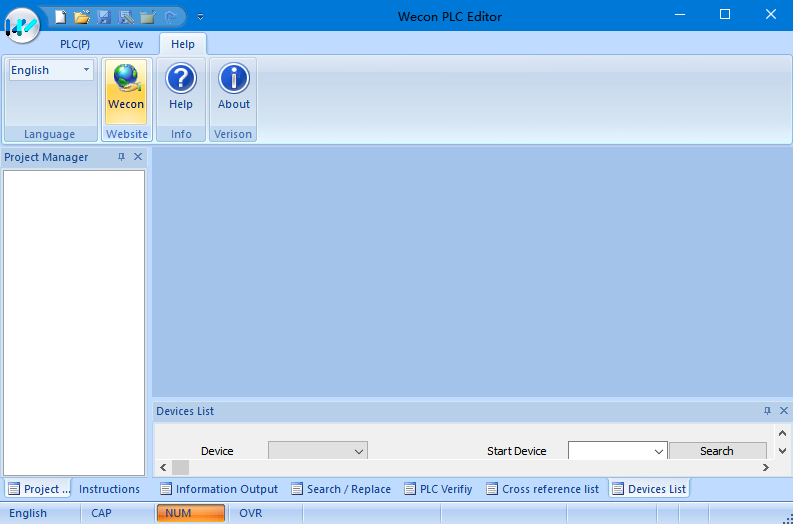Click the Language group label
This screenshot has width=793, height=524.
(x=50, y=134)
